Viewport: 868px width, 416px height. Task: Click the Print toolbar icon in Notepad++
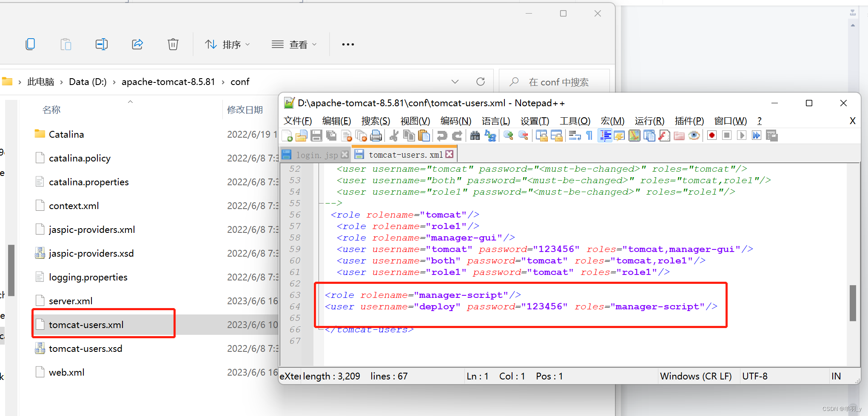376,136
